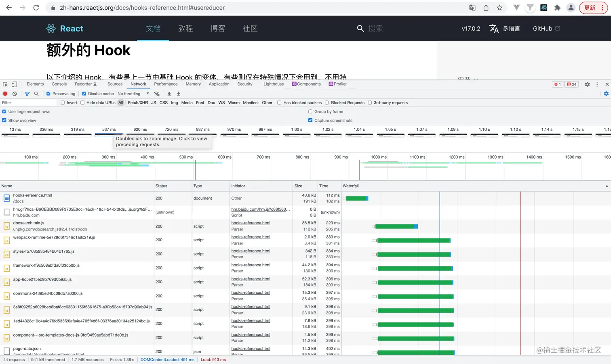The image size is (611, 364).
Task: Bookmark page with star icon
Action: click(499, 8)
